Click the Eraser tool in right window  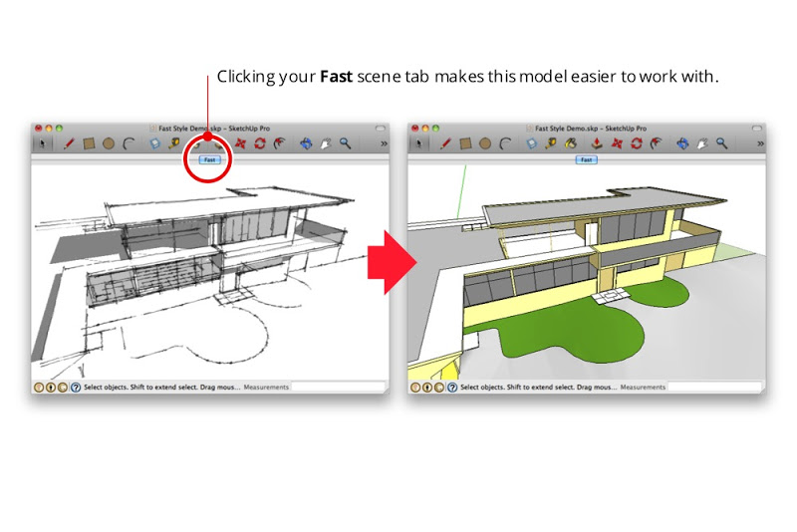coord(532,143)
